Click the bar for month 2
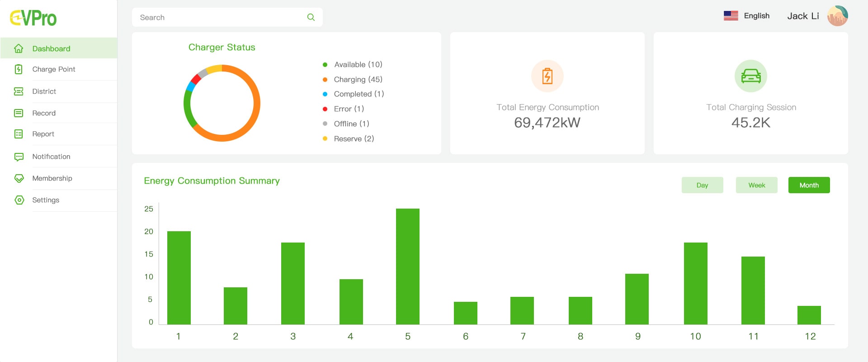 [x=236, y=306]
